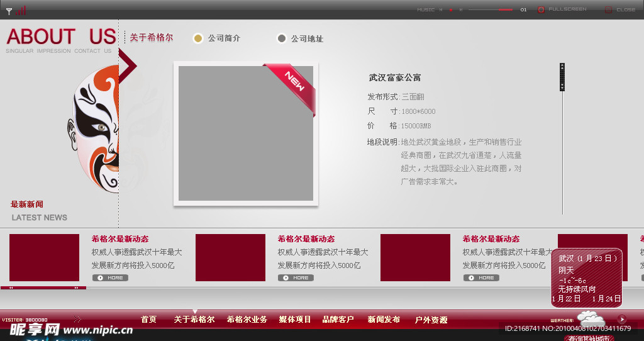
Task: Click the VISITER counter text
Action: (25, 320)
